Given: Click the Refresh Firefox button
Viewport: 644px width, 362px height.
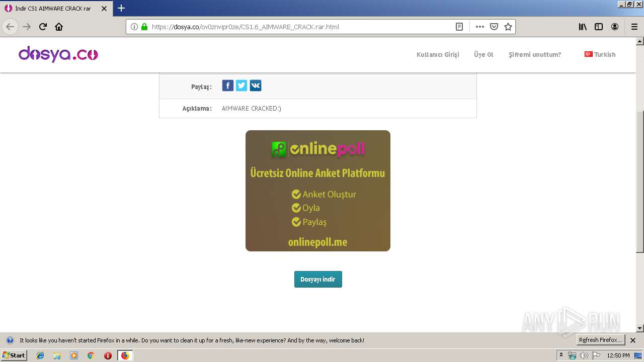Looking at the screenshot, I should coord(600,340).
